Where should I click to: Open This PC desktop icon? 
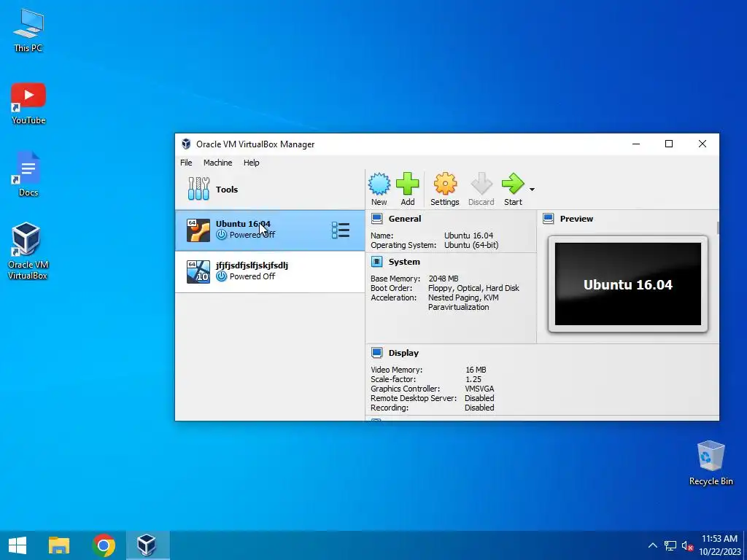click(x=28, y=31)
